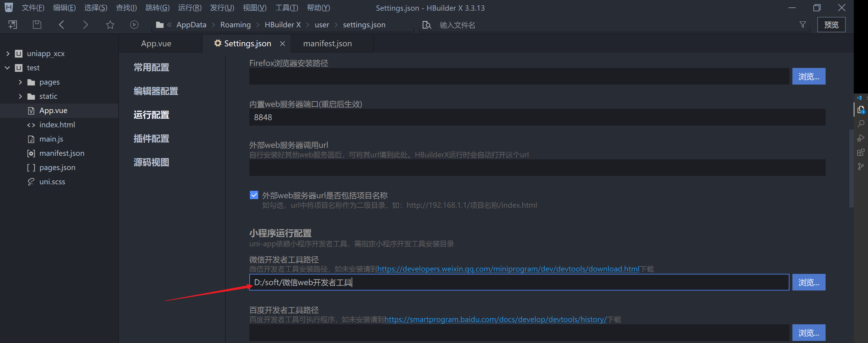
Task: Open pages.json in the file tree
Action: pos(57,167)
